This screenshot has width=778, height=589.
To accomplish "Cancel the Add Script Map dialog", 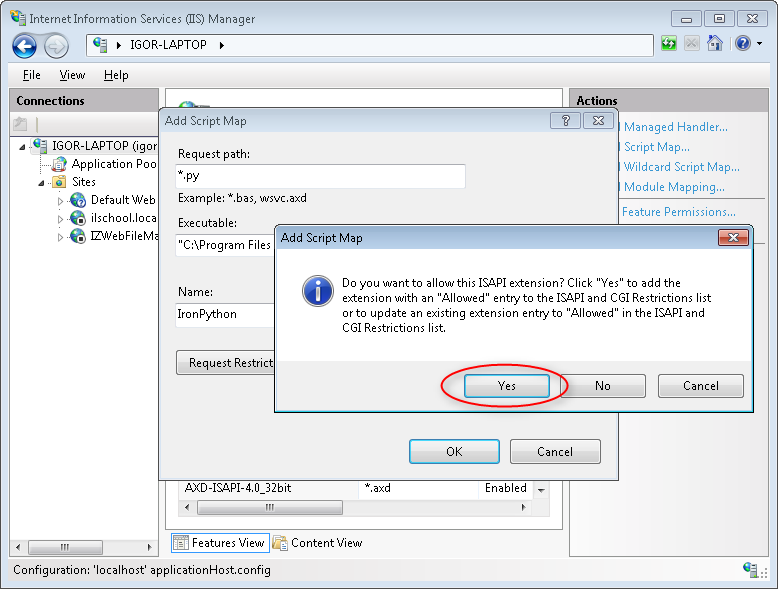I will pos(555,452).
